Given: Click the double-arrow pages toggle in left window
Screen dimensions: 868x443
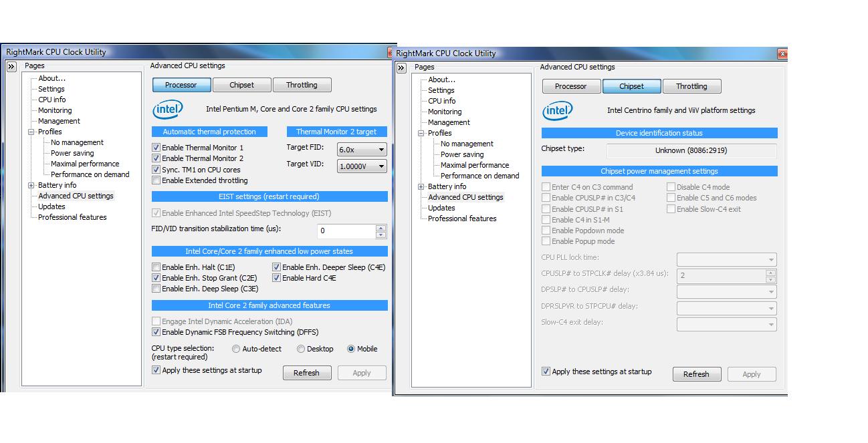Looking at the screenshot, I should click(11, 67).
